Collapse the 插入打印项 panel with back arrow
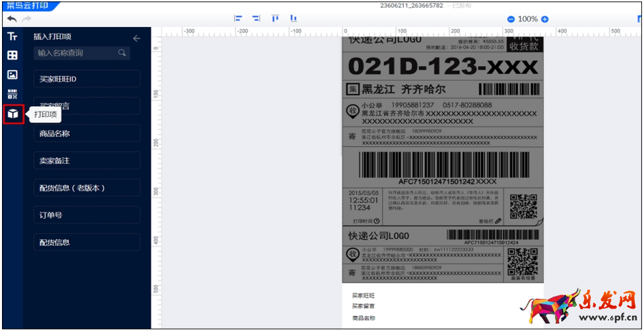644x331 pixels. pos(137,38)
